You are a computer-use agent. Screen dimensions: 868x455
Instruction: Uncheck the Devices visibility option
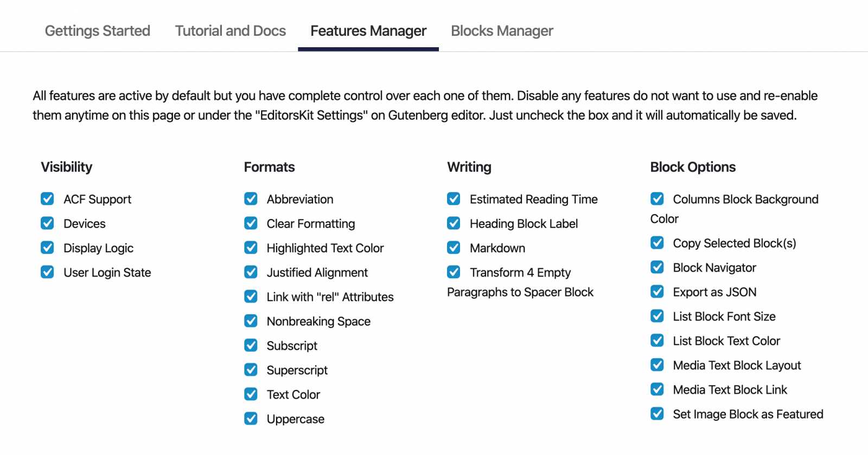pos(47,223)
